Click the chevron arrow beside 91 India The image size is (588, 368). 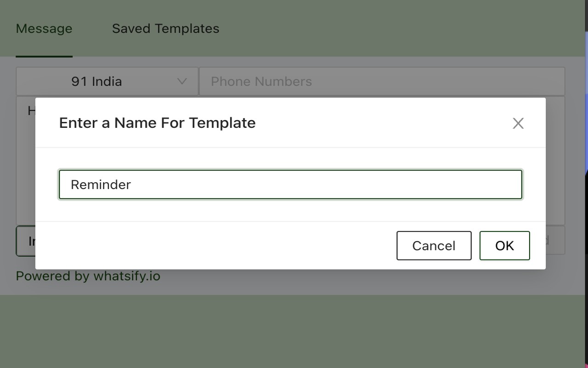pyautogui.click(x=182, y=81)
